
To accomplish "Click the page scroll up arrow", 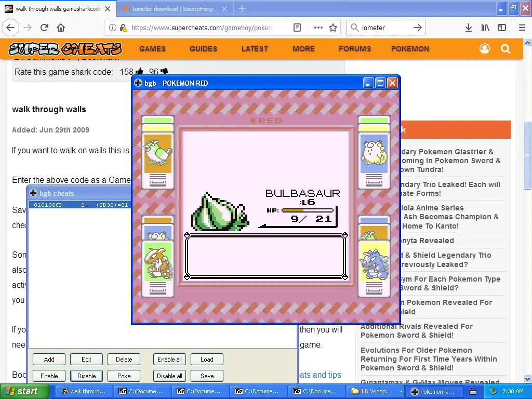I will click(x=528, y=43).
